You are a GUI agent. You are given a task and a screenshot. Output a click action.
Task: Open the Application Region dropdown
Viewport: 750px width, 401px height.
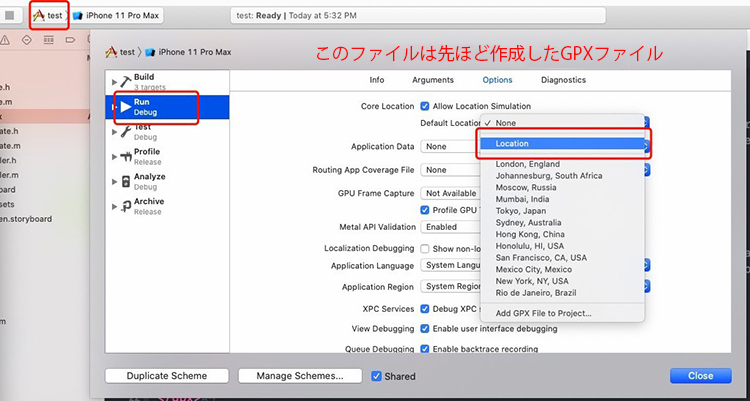click(450, 287)
